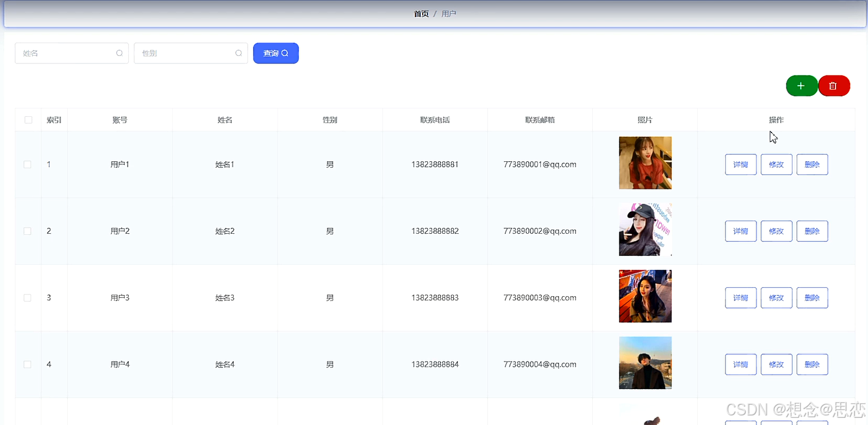The width and height of the screenshot is (868, 425).
Task: Click the 索引 column header
Action: 54,120
